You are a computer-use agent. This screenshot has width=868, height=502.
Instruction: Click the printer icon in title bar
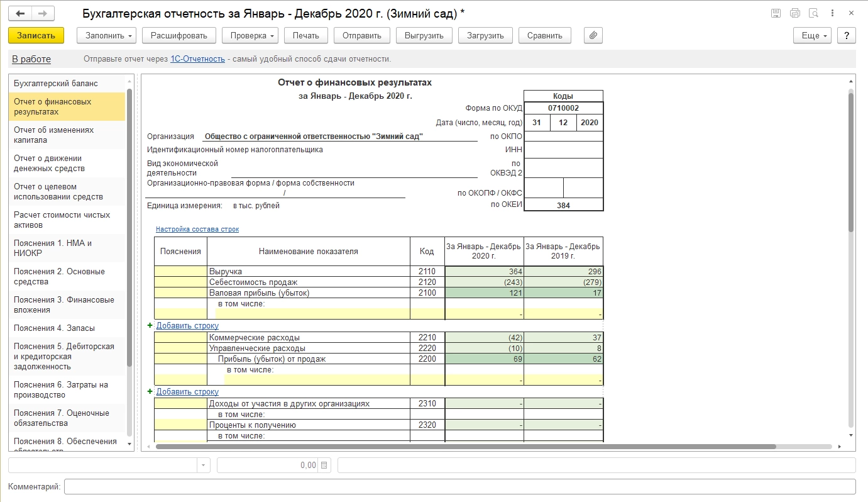point(794,13)
